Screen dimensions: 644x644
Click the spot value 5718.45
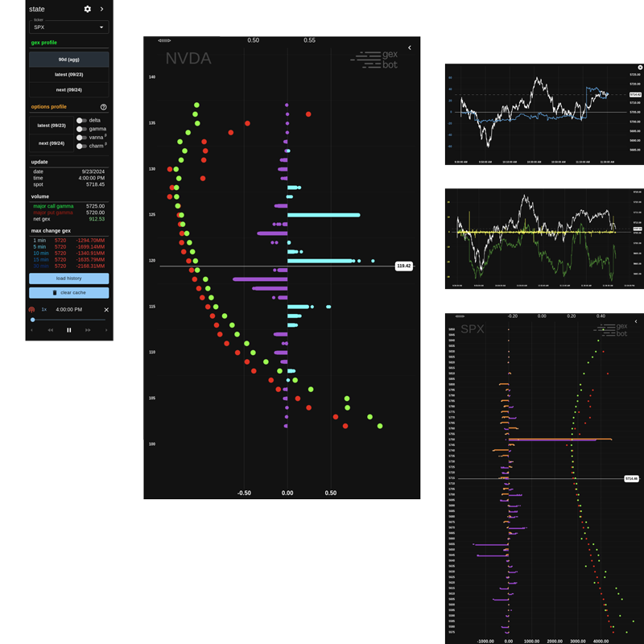point(95,185)
